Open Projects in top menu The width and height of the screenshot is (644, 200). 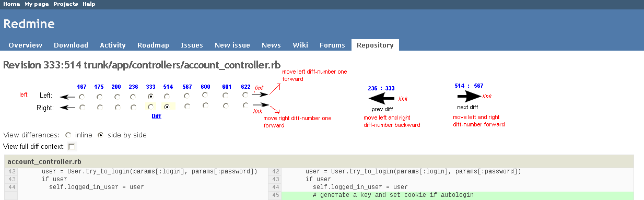click(x=66, y=4)
